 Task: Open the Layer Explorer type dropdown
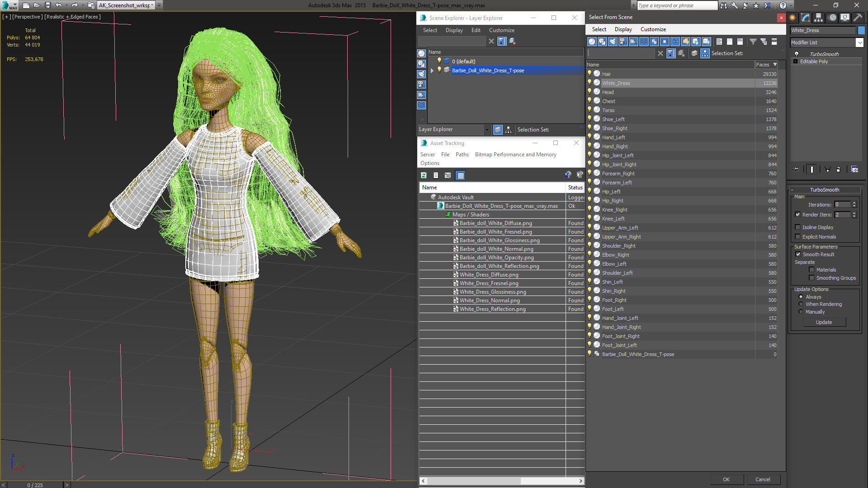(487, 130)
